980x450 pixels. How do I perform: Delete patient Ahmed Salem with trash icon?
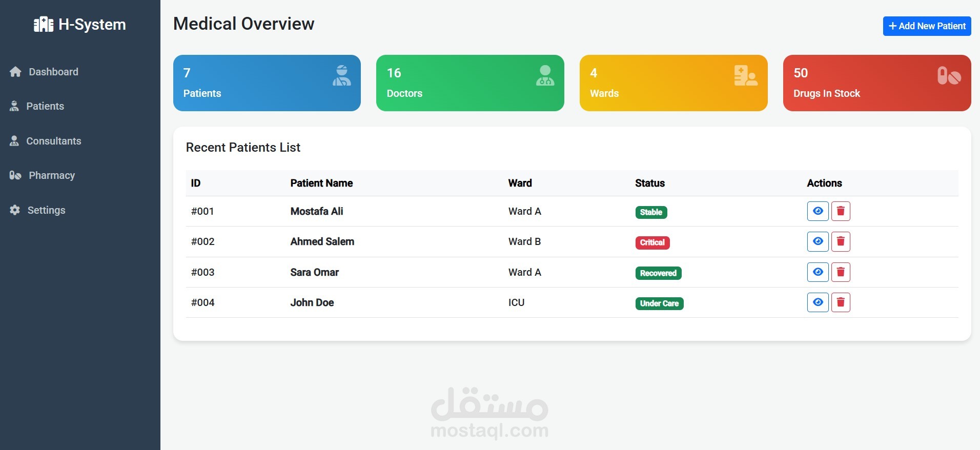(841, 241)
